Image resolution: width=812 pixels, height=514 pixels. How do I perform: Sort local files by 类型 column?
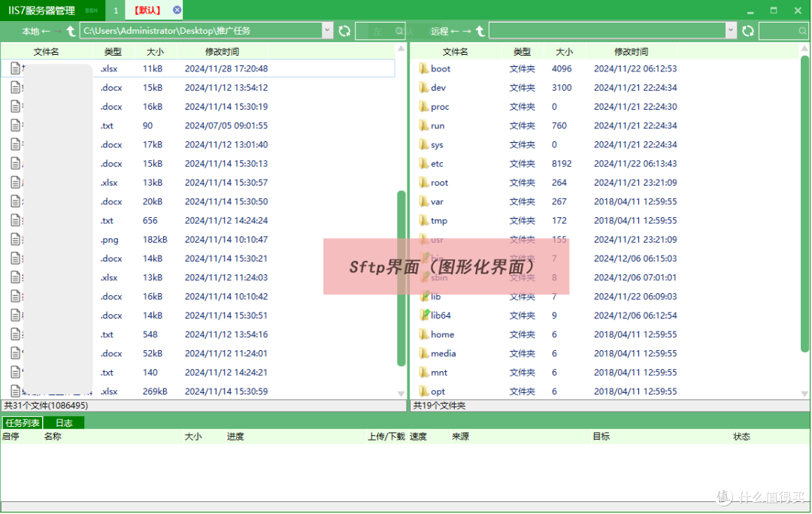click(x=113, y=51)
